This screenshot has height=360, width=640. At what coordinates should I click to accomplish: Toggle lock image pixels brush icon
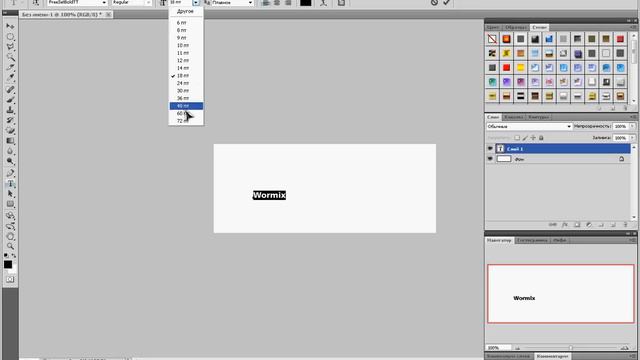click(x=525, y=138)
